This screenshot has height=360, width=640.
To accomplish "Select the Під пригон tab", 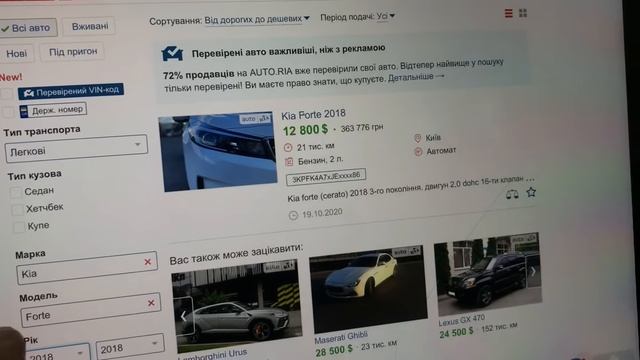I will (73, 52).
